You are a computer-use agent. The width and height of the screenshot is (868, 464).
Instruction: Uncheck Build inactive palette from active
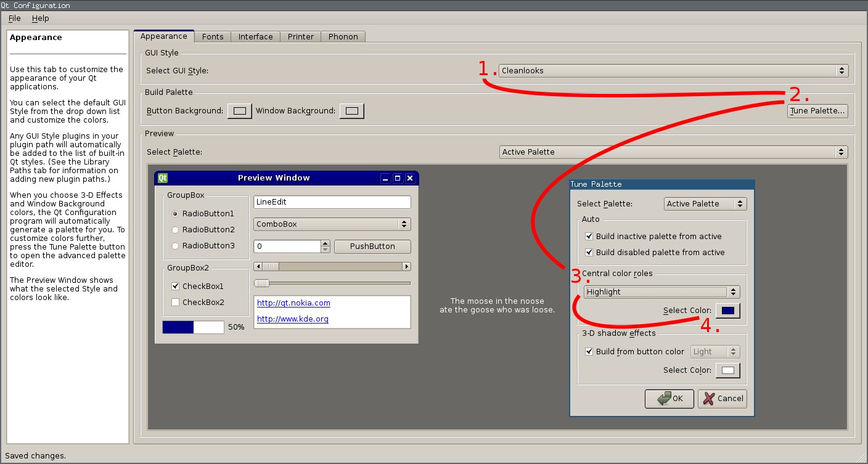589,237
